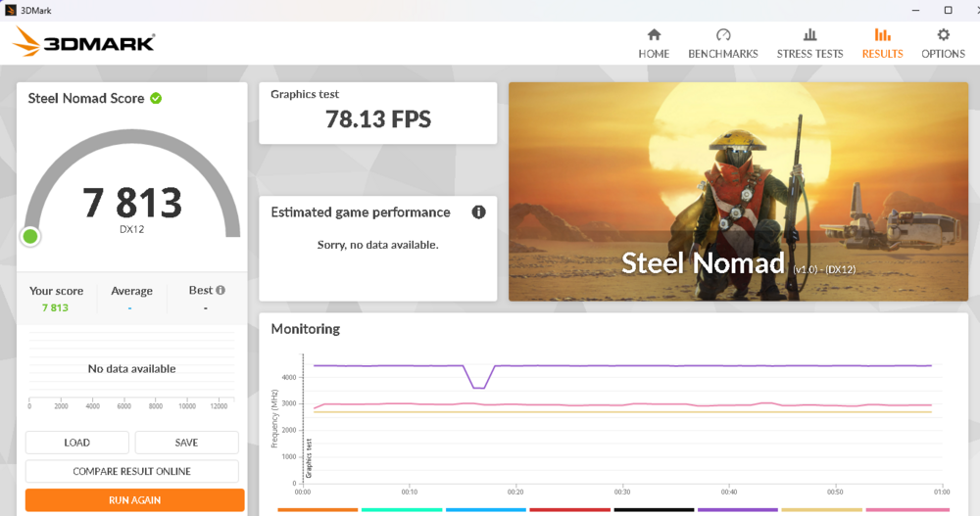This screenshot has width=980, height=516.
Task: Open the Stress Tests chart icon
Action: point(810,34)
